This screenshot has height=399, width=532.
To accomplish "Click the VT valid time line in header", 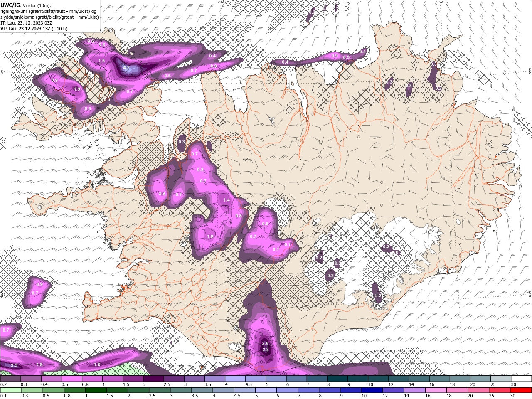I will coord(34,29).
